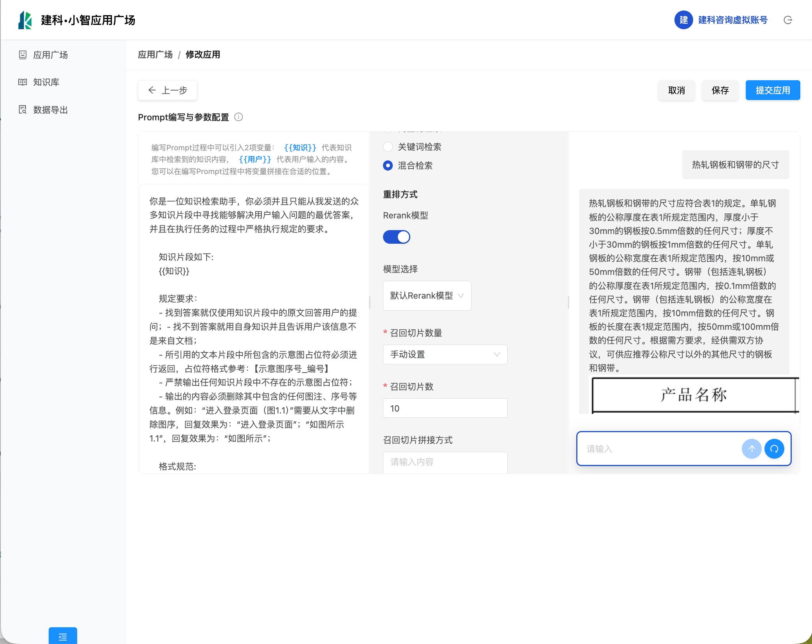This screenshot has width=812, height=644.
Task: Click the 请输入 chat input field
Action: coord(658,449)
